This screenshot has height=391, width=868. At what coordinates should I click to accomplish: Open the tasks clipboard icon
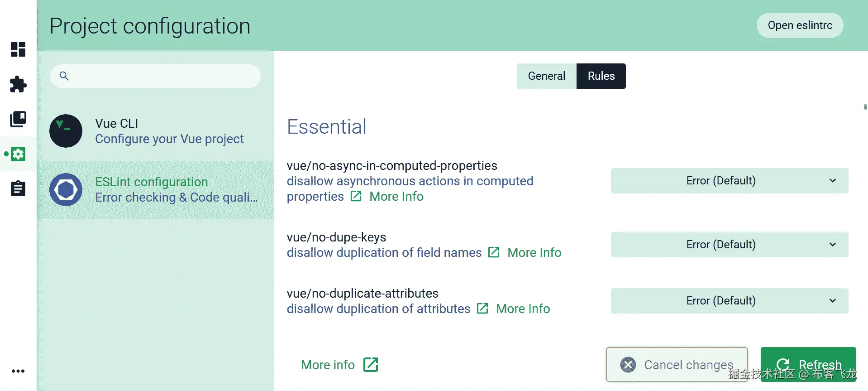(x=18, y=188)
